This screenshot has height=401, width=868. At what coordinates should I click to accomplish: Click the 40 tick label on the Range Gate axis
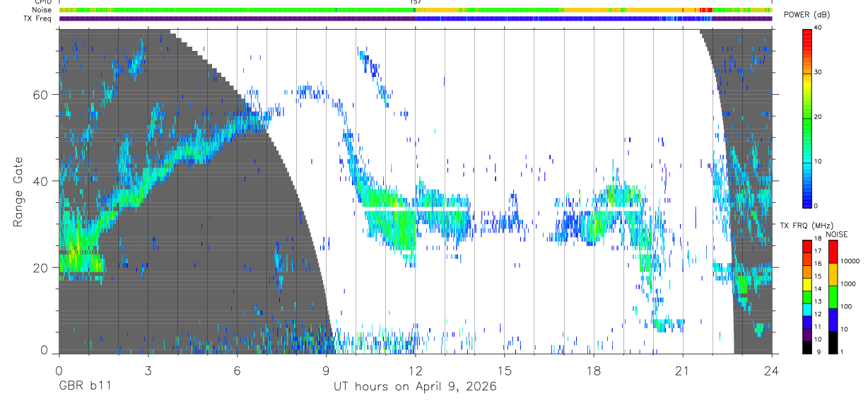[x=42, y=182]
